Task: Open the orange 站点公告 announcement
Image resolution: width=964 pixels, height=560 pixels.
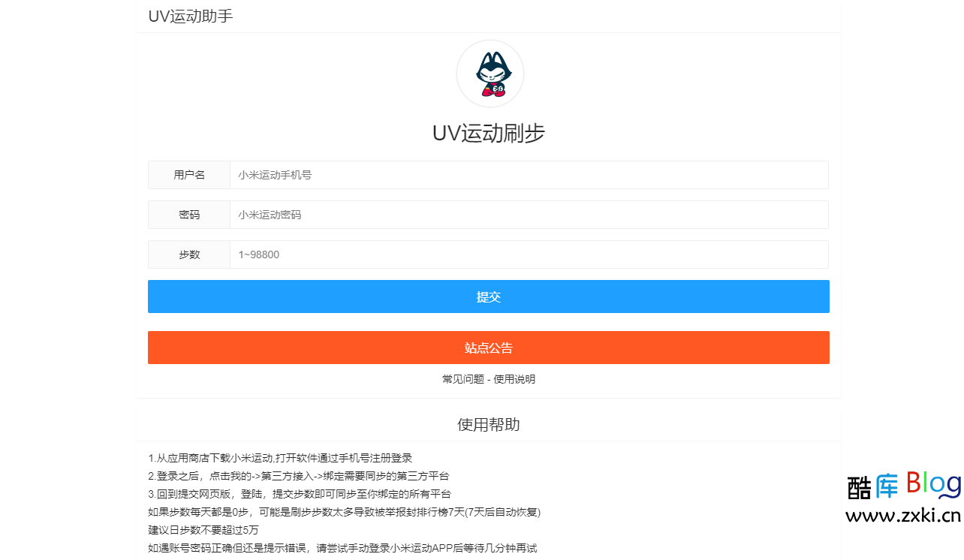Action: [x=489, y=347]
